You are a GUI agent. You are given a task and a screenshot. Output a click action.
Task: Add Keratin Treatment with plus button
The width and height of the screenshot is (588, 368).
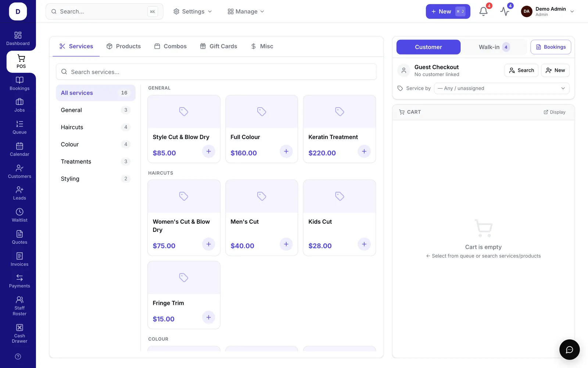(x=364, y=151)
